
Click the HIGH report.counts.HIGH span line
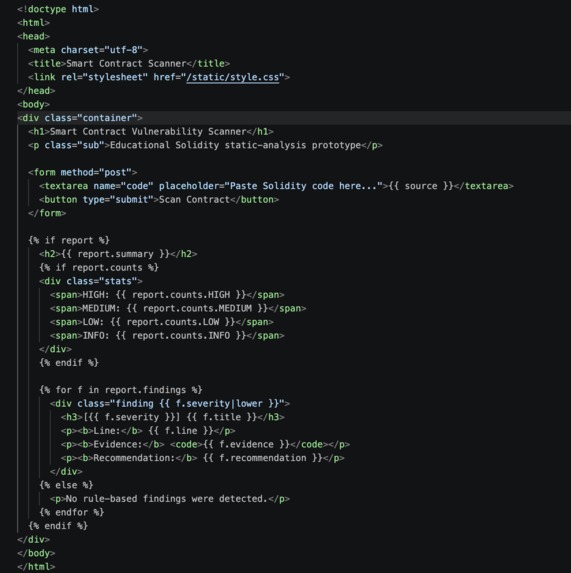pyautogui.click(x=167, y=295)
